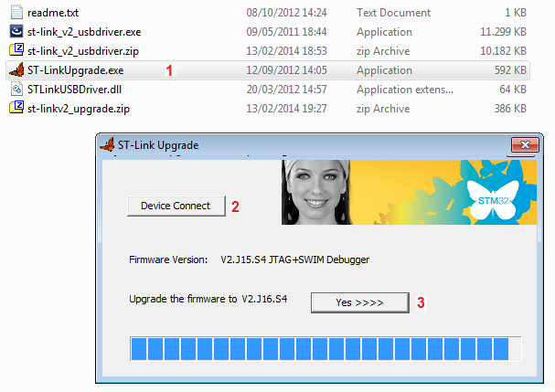The width and height of the screenshot is (555, 392).
Task: Click the 11.299 KB size cell
Action: [503, 32]
